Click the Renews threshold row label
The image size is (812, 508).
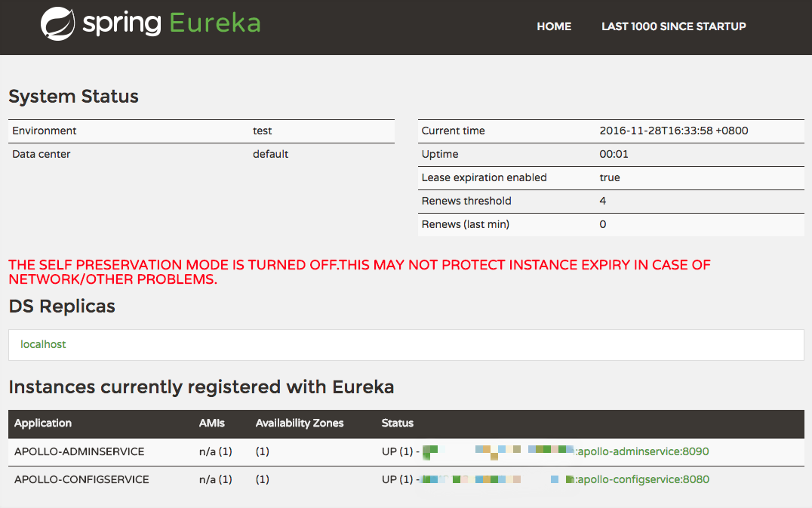(466, 201)
